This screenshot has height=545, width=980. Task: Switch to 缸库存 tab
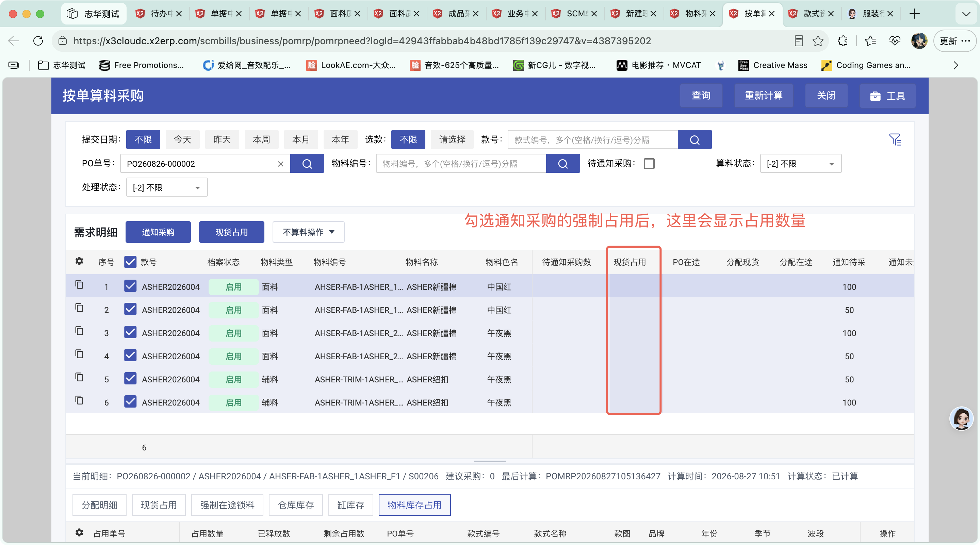coord(350,505)
